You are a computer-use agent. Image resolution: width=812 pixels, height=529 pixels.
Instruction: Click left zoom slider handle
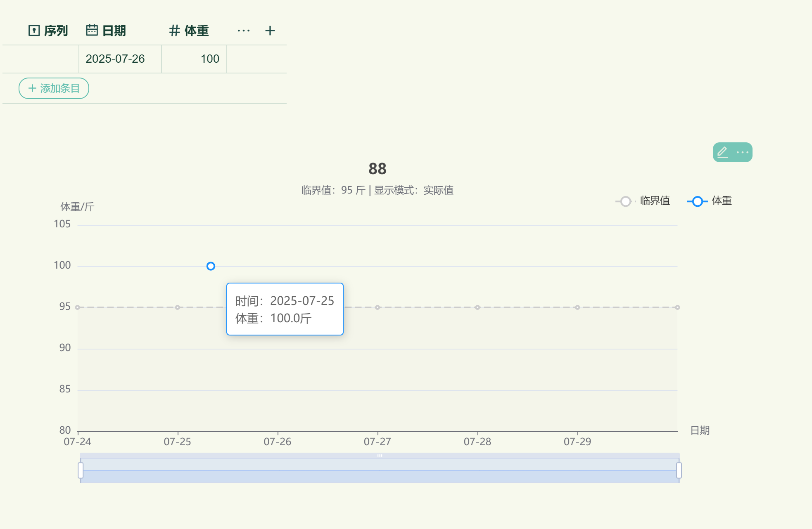point(81,470)
